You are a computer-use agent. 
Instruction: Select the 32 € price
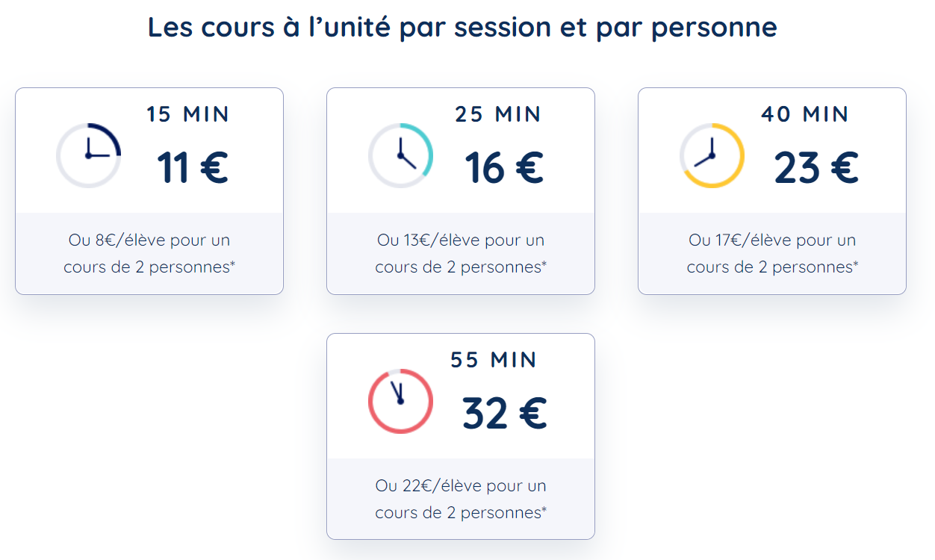click(x=504, y=413)
